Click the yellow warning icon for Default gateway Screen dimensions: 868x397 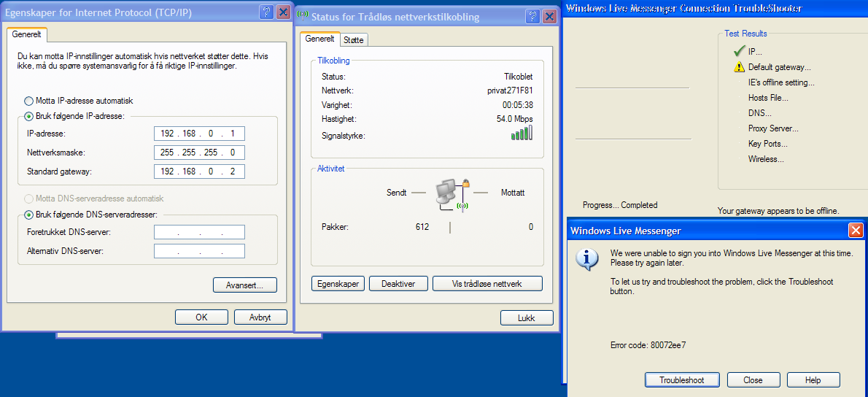[739, 67]
